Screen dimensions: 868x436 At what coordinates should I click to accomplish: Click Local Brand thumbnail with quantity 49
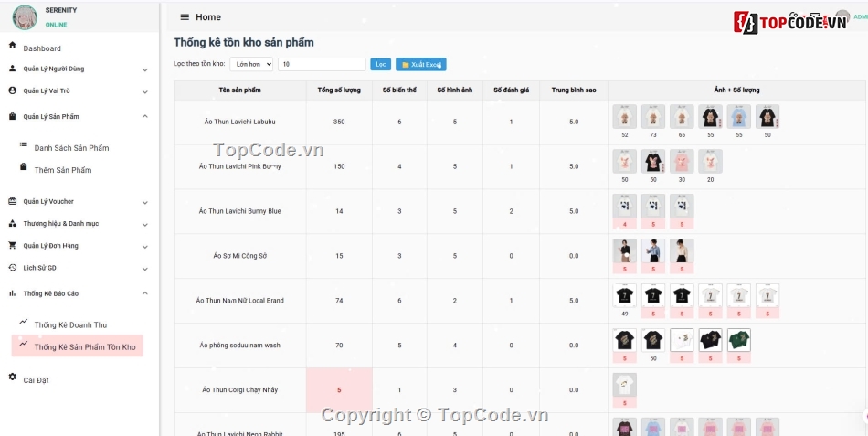pyautogui.click(x=624, y=296)
